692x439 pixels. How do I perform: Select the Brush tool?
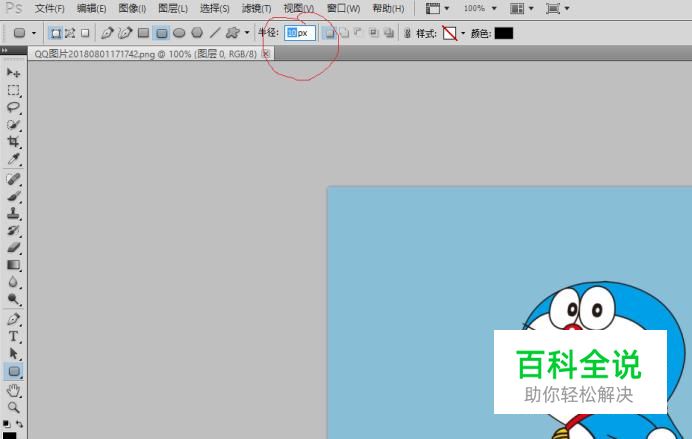13,196
